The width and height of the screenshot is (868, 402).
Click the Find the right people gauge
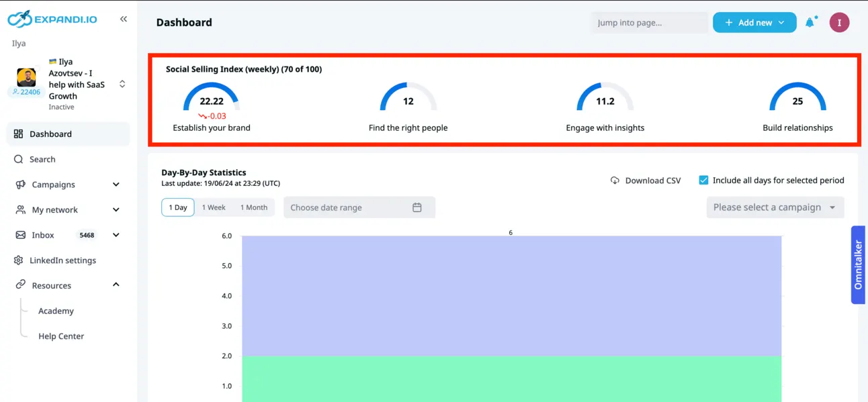(x=408, y=98)
